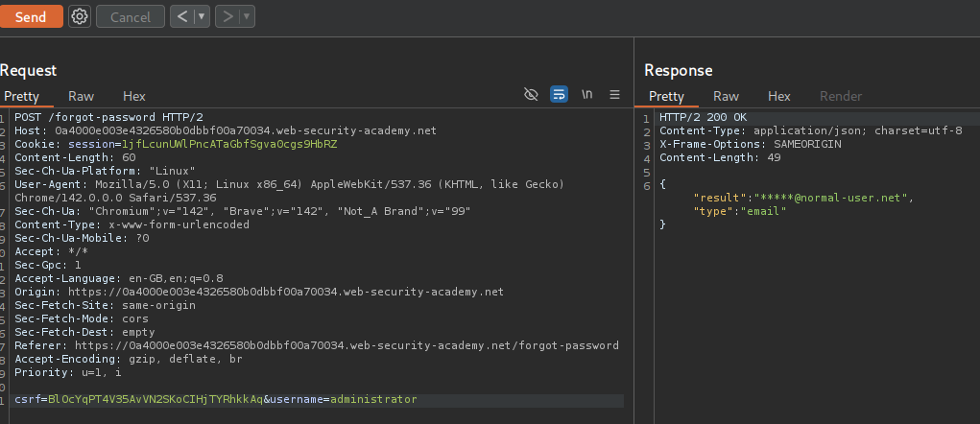This screenshot has height=424, width=980.
Task: Toggle show non-printable characters (\n)
Action: point(587,94)
